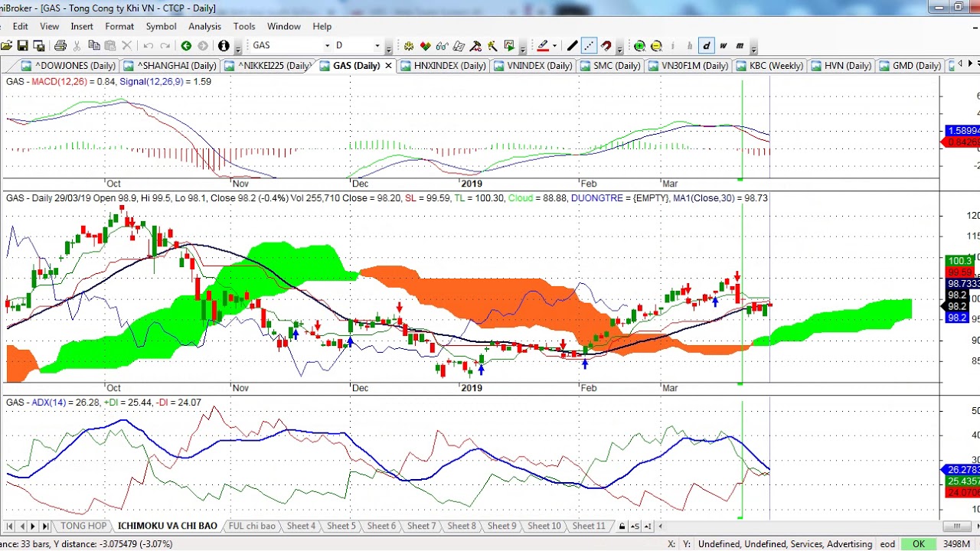The width and height of the screenshot is (980, 551).
Task: Click the chart-with-play-arrow icon
Action: [509, 46]
